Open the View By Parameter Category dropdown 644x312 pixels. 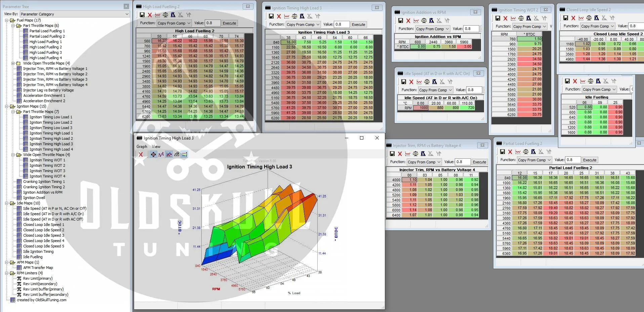pos(75,14)
